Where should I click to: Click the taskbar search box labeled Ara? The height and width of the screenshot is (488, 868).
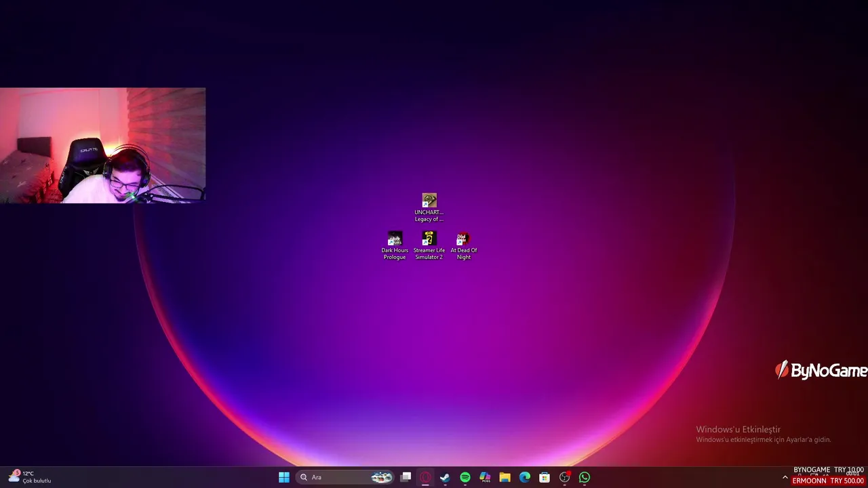point(346,477)
